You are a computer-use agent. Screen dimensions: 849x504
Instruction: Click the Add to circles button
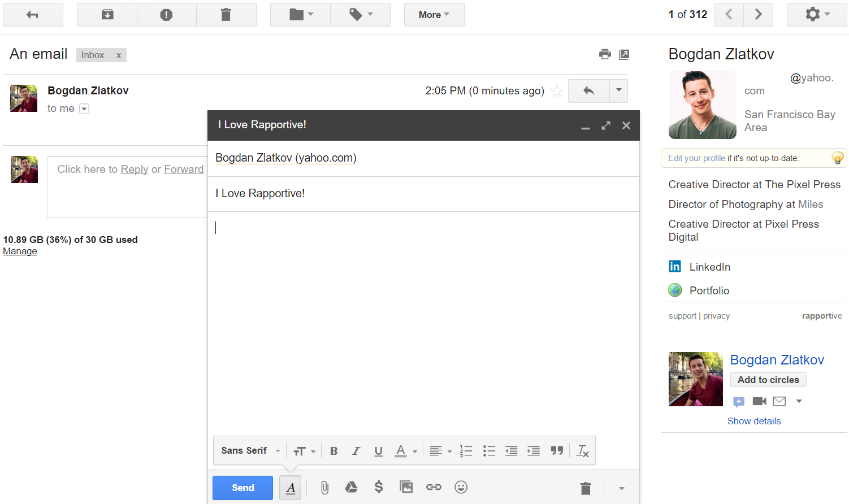[x=768, y=380]
